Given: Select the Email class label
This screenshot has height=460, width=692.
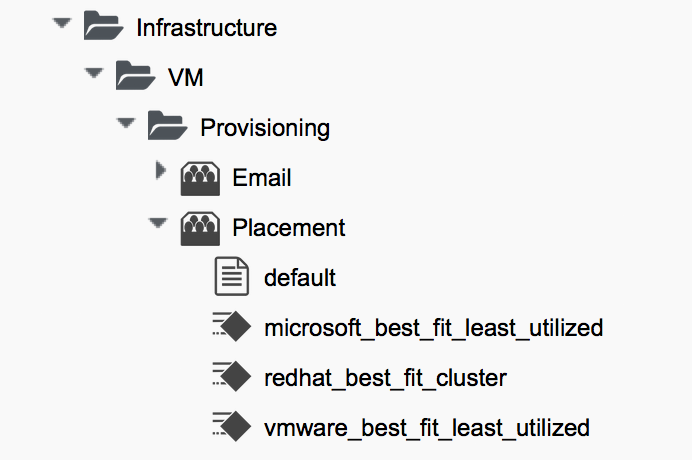Looking at the screenshot, I should click(x=262, y=178).
